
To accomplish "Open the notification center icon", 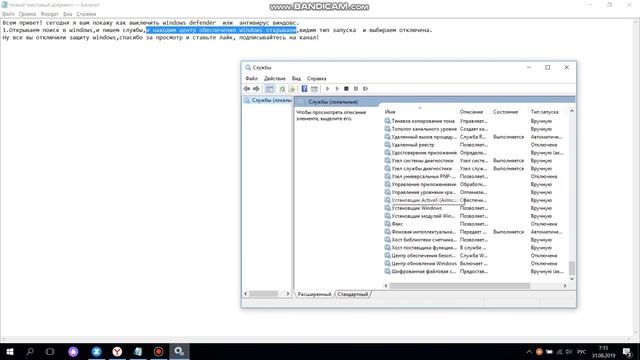I will coord(627,351).
